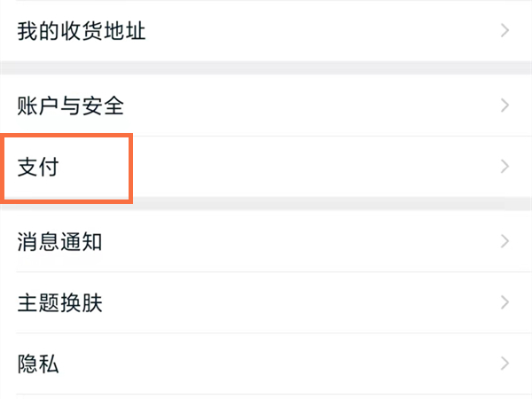Image resolution: width=532 pixels, height=399 pixels.
Task: Tap the chevron icon beside 消息通知
Action: point(505,241)
